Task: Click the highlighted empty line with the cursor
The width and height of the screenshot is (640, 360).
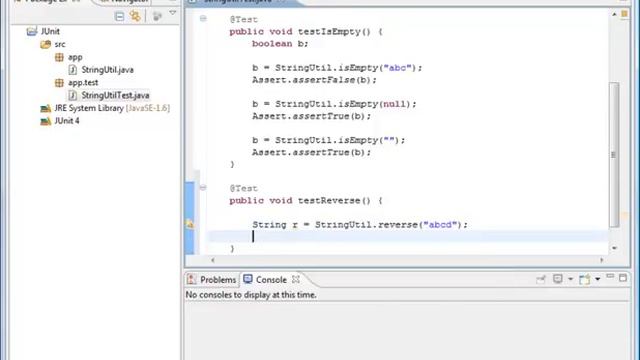Action: click(x=408, y=236)
